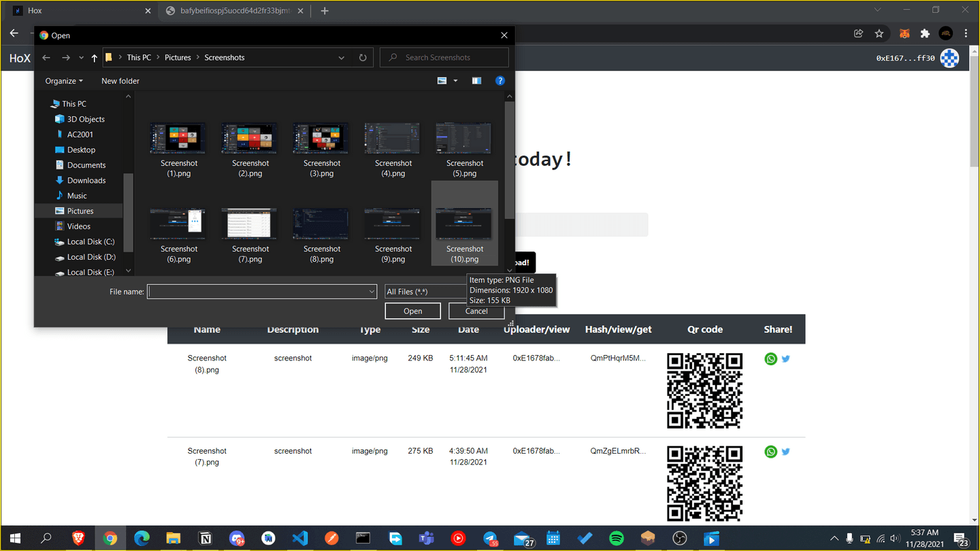Screen dimensions: 980x551
Task: Select 3D Objects in navigation pane
Action: point(79,119)
